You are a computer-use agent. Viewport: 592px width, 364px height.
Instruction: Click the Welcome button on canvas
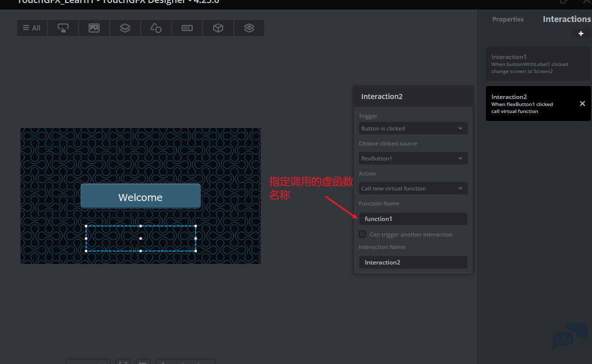pyautogui.click(x=141, y=196)
